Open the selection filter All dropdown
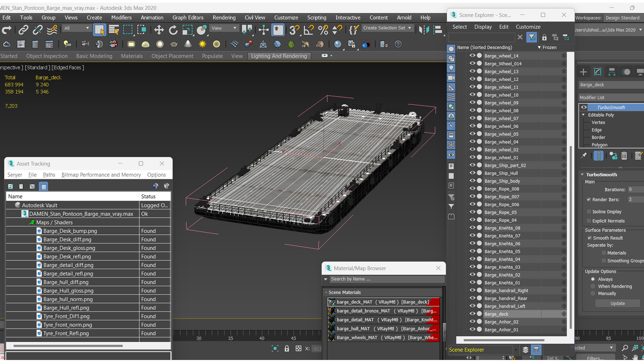The height and width of the screenshot is (362, 644). pyautogui.click(x=76, y=28)
